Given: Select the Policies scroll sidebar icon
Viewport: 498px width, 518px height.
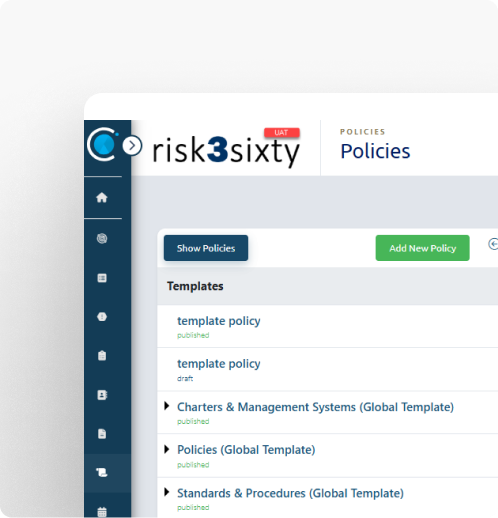Looking at the screenshot, I should (x=102, y=472).
